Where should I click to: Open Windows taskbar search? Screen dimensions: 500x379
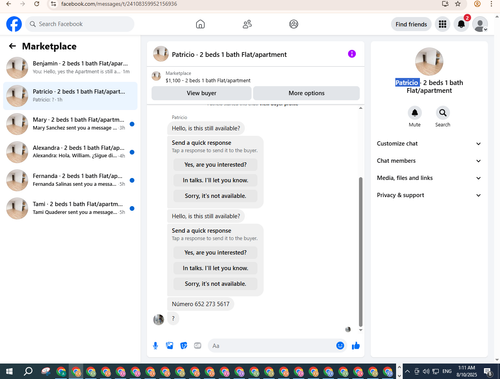pyautogui.click(x=28, y=371)
